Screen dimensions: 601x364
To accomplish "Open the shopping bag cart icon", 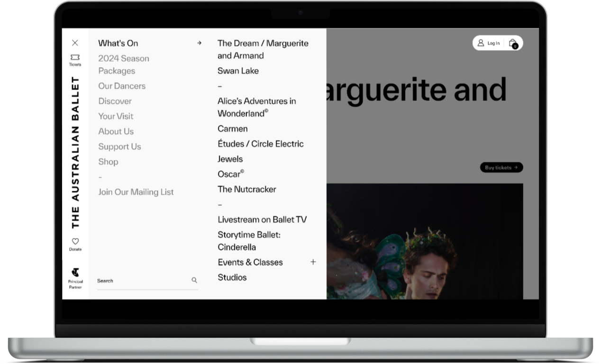I will point(513,43).
